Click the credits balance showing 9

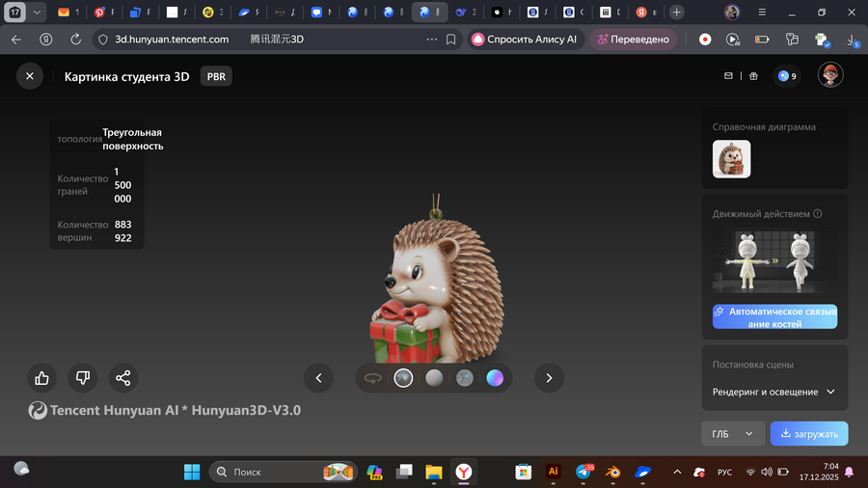coord(787,76)
